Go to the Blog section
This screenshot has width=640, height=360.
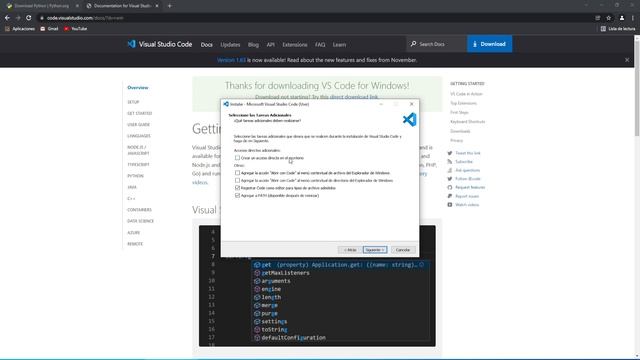click(x=253, y=45)
